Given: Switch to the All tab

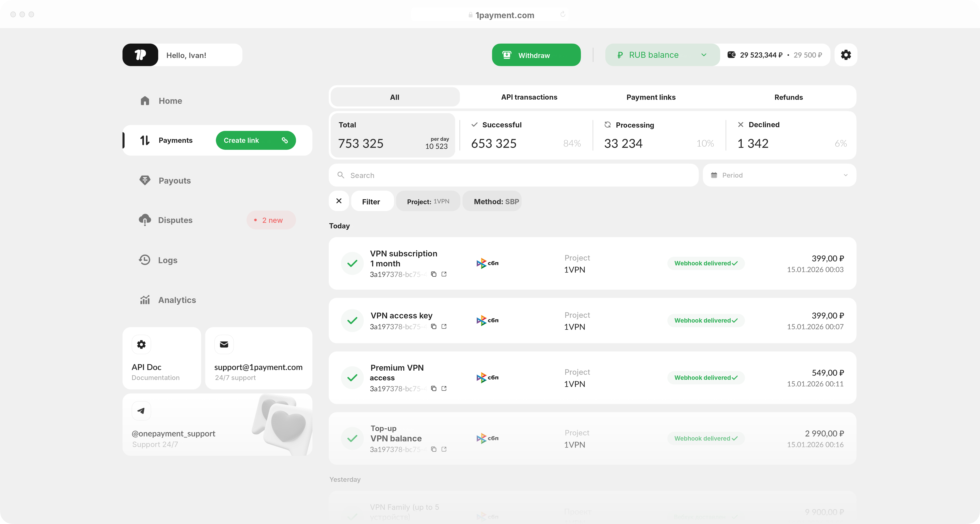Looking at the screenshot, I should coord(395,97).
